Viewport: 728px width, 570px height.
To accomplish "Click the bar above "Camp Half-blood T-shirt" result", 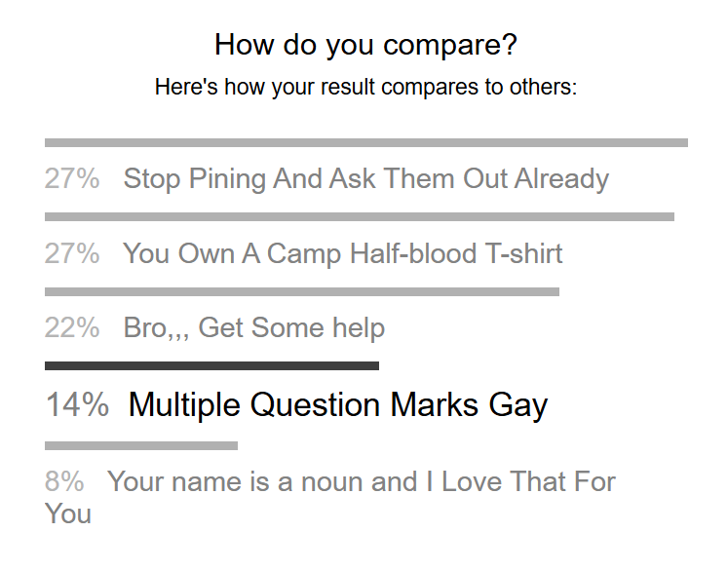I will [359, 217].
